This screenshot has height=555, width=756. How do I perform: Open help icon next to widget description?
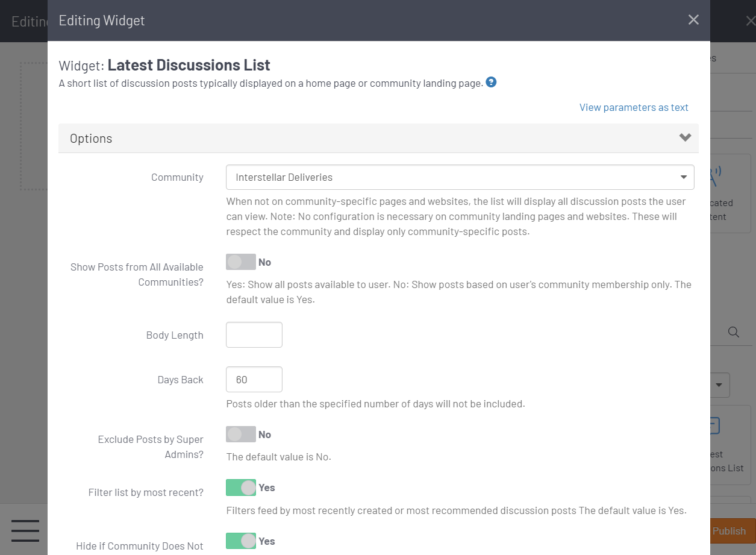[x=491, y=83]
